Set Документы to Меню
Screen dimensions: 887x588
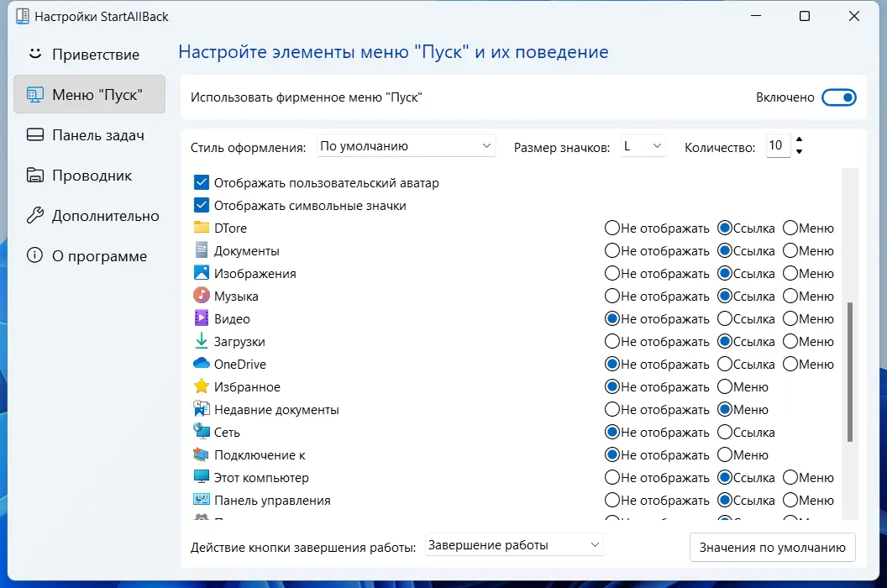pos(790,250)
